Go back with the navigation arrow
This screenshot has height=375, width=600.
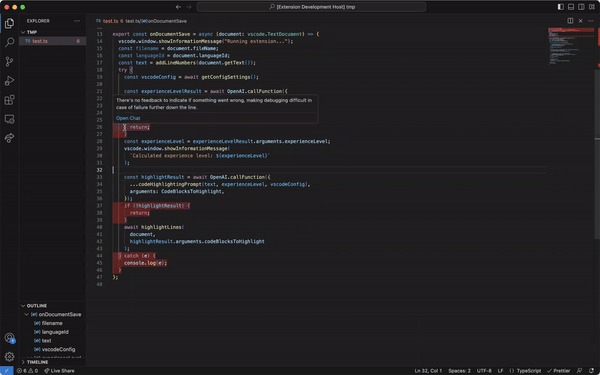pos(178,7)
